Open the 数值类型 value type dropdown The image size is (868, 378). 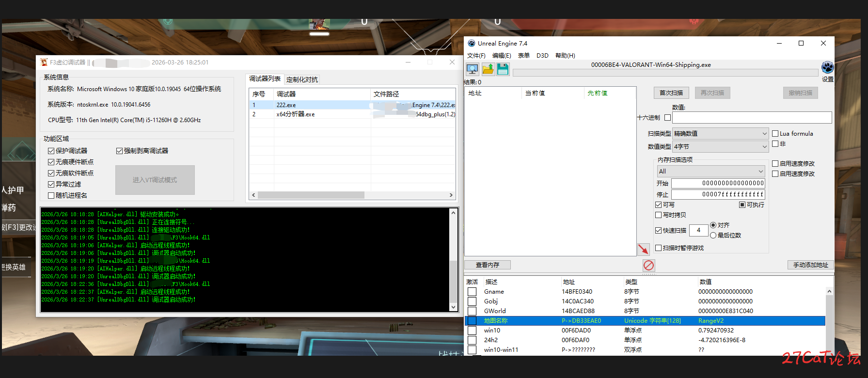coord(720,147)
